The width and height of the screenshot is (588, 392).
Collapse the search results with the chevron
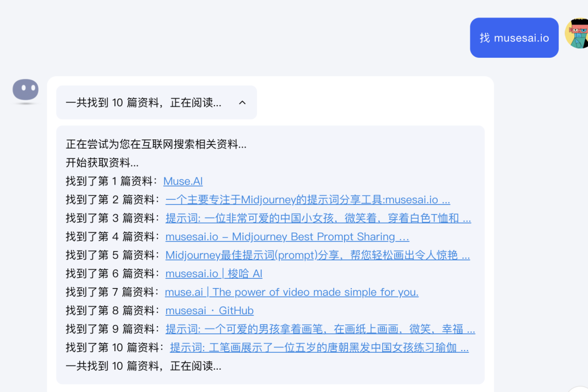point(242,102)
